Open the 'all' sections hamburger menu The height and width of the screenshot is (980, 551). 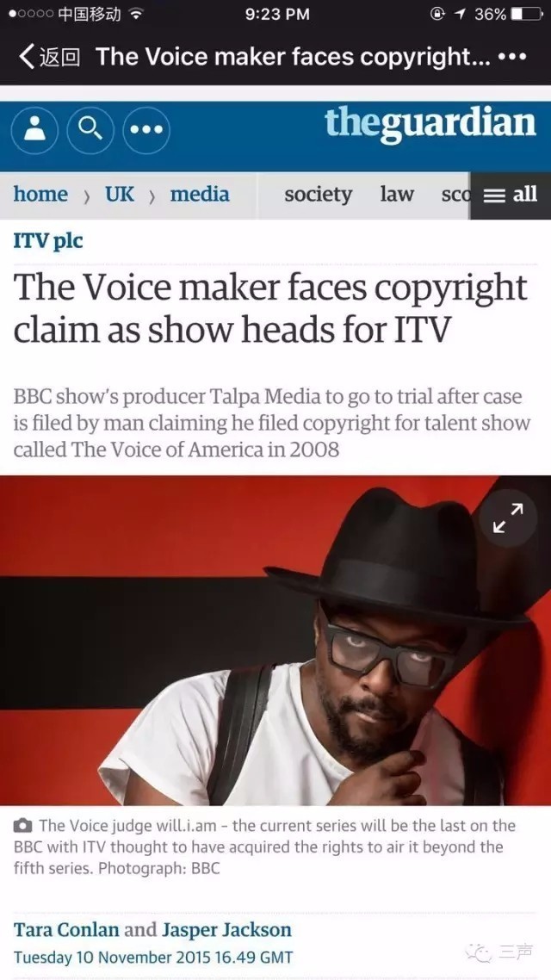[x=511, y=195]
